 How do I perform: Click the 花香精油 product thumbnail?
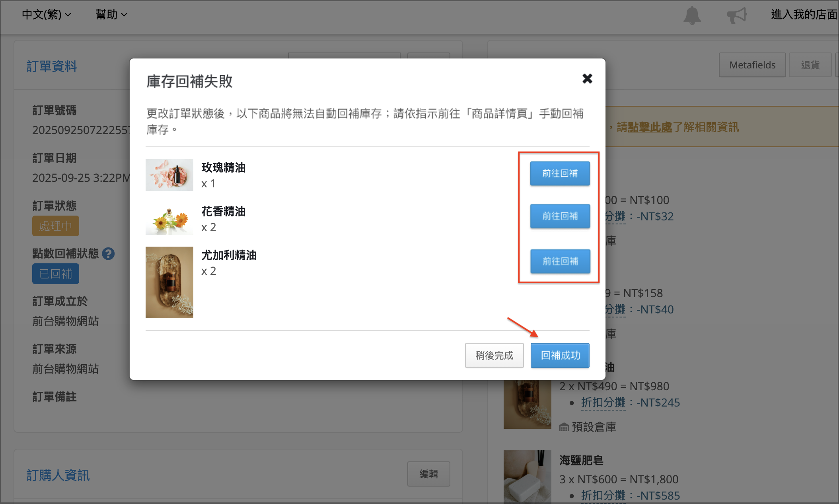(x=169, y=219)
